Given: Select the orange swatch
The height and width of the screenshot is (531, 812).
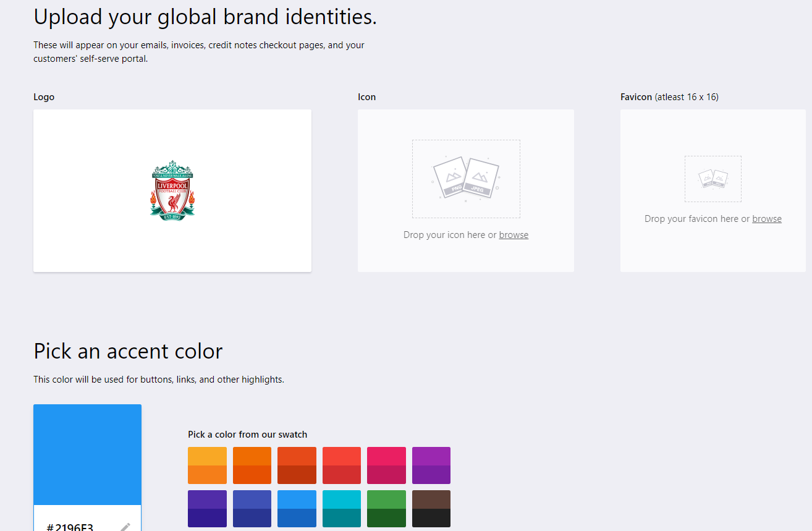Looking at the screenshot, I should [x=252, y=465].
